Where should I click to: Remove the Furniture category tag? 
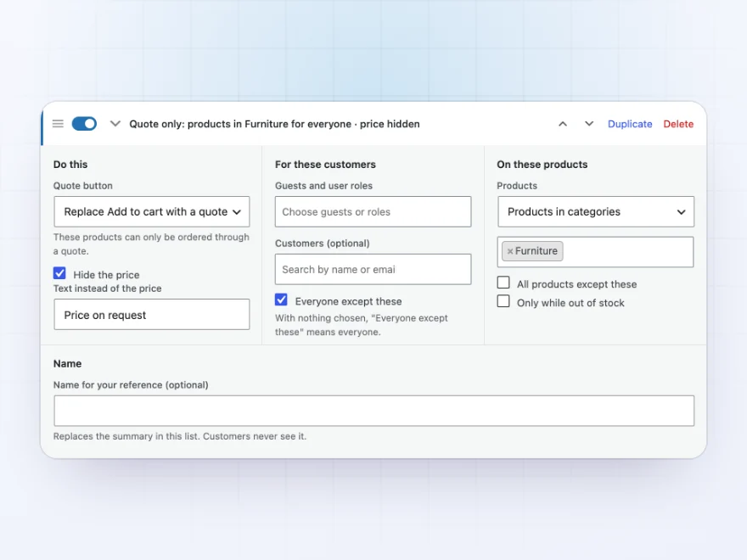510,251
